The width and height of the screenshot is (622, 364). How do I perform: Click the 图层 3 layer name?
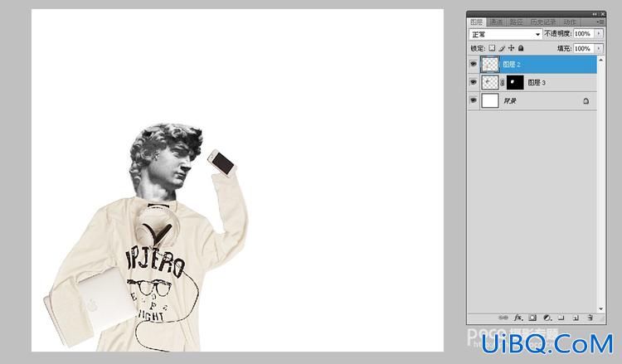click(x=537, y=82)
